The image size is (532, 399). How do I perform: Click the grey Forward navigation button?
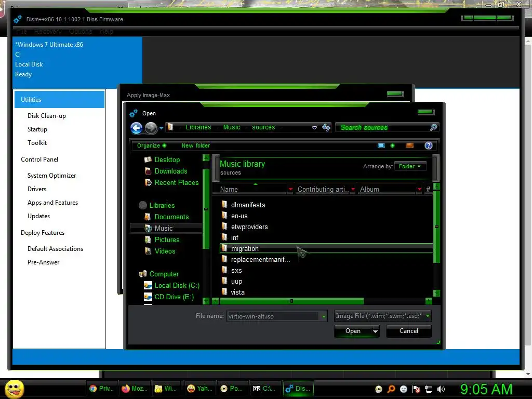coord(151,128)
